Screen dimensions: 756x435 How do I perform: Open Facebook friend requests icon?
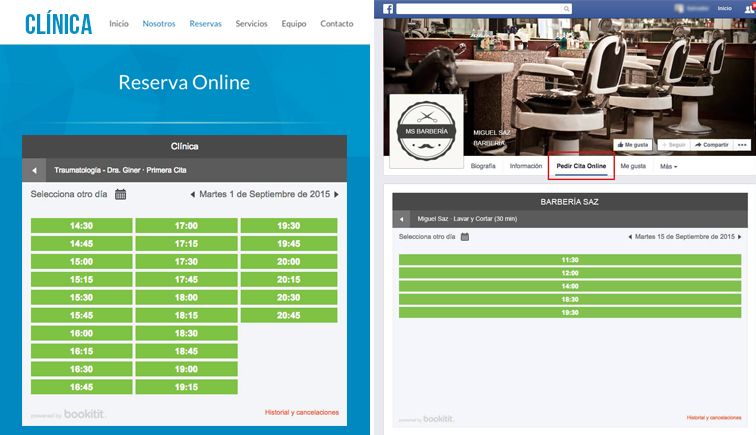pos(750,8)
